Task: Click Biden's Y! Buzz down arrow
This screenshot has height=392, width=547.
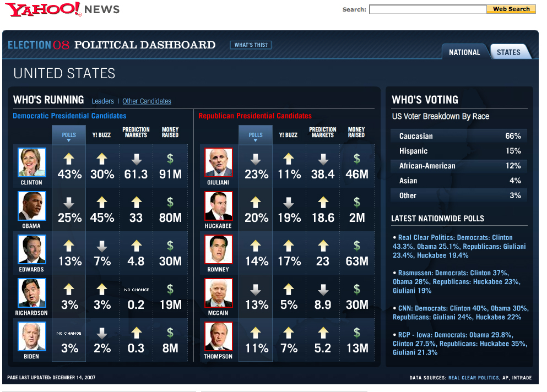Action: tap(102, 333)
